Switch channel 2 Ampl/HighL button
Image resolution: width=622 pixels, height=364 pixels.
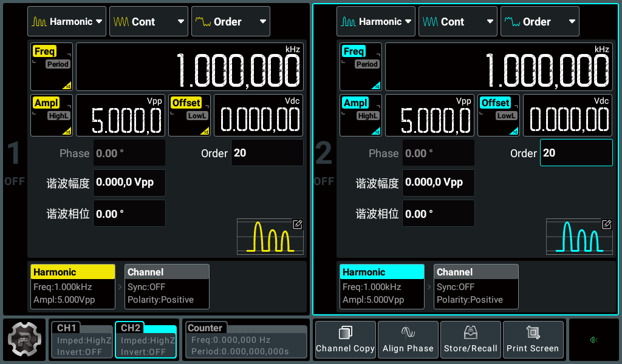(360, 115)
